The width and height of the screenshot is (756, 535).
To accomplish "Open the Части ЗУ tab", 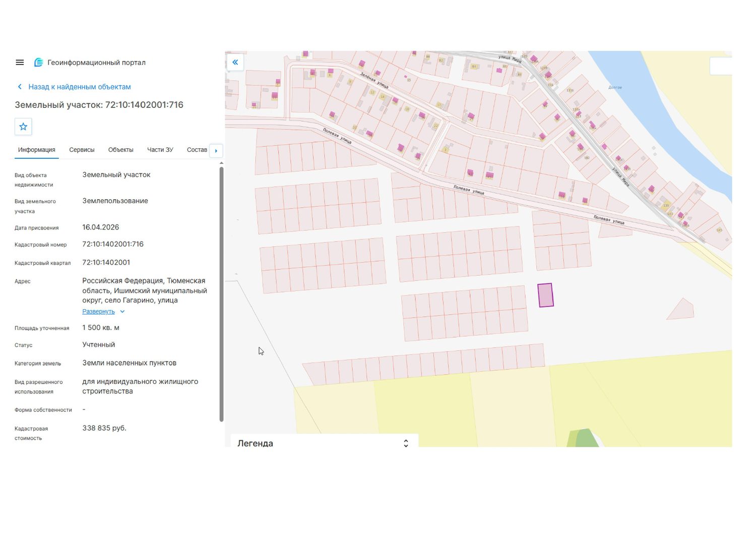I will click(160, 150).
